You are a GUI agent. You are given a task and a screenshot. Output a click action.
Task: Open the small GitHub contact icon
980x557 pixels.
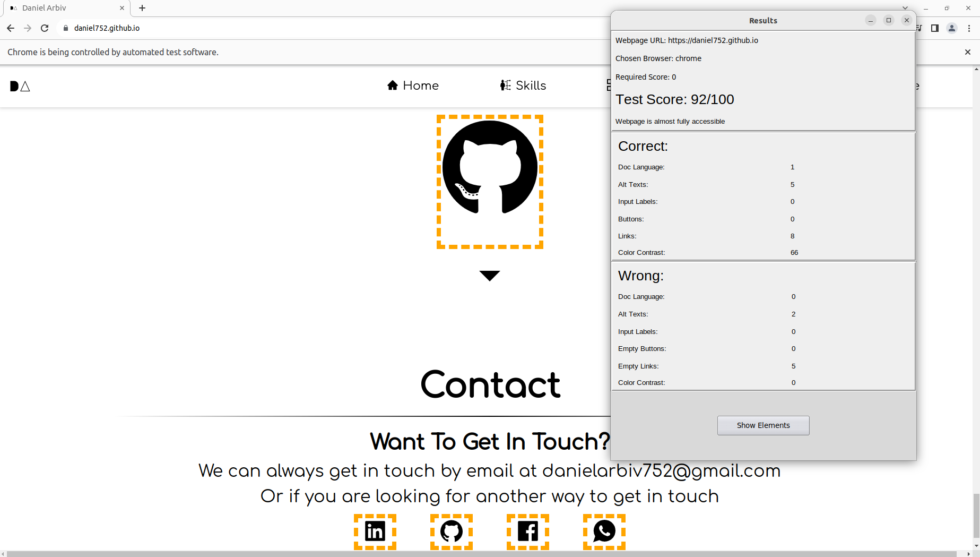(452, 531)
